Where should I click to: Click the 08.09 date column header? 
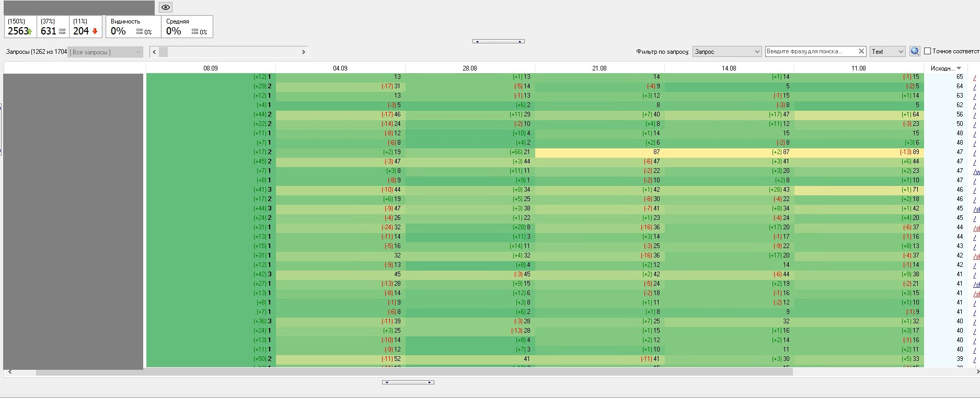pyautogui.click(x=211, y=68)
